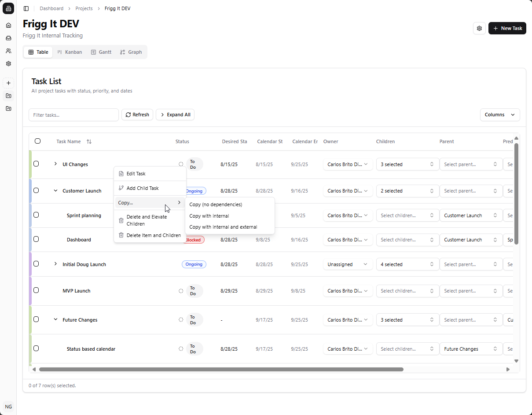Open the Unassigned owner dropdown

[348, 264]
